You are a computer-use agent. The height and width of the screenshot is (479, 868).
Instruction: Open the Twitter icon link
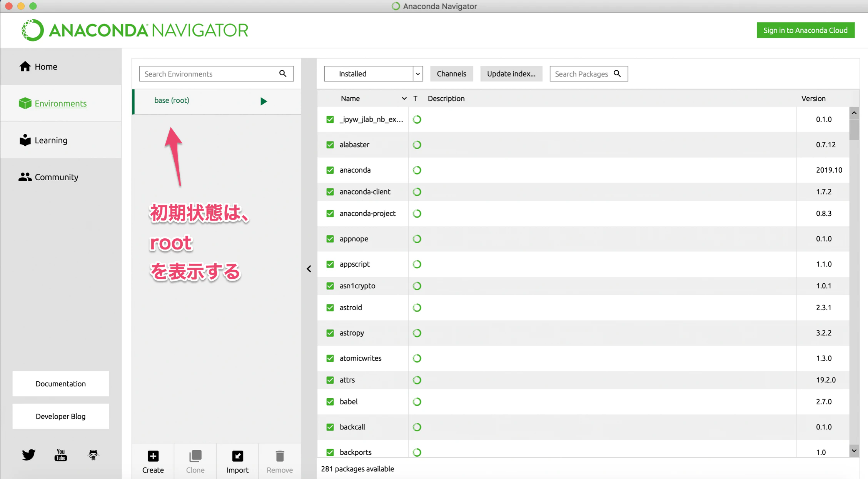click(28, 455)
